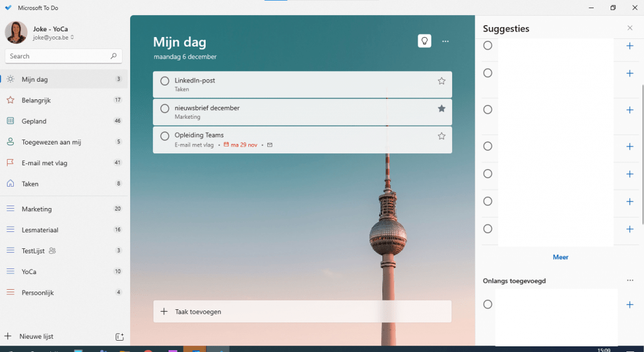
Task: Star LinkedIn-post as important
Action: (x=441, y=81)
